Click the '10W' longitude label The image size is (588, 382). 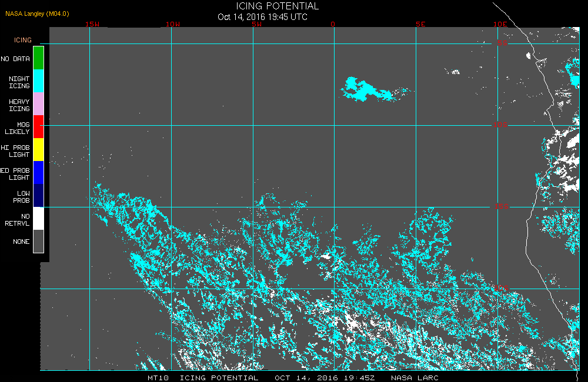click(173, 24)
